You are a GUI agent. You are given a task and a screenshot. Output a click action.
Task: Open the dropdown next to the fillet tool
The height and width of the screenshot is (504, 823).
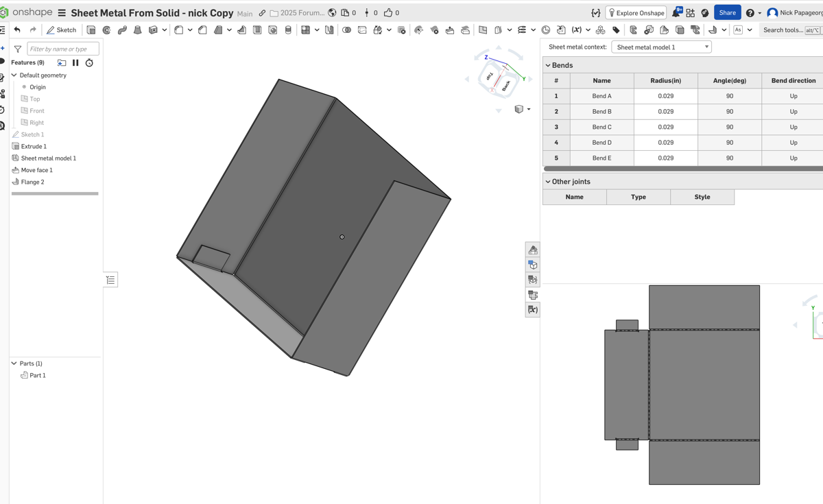(190, 30)
